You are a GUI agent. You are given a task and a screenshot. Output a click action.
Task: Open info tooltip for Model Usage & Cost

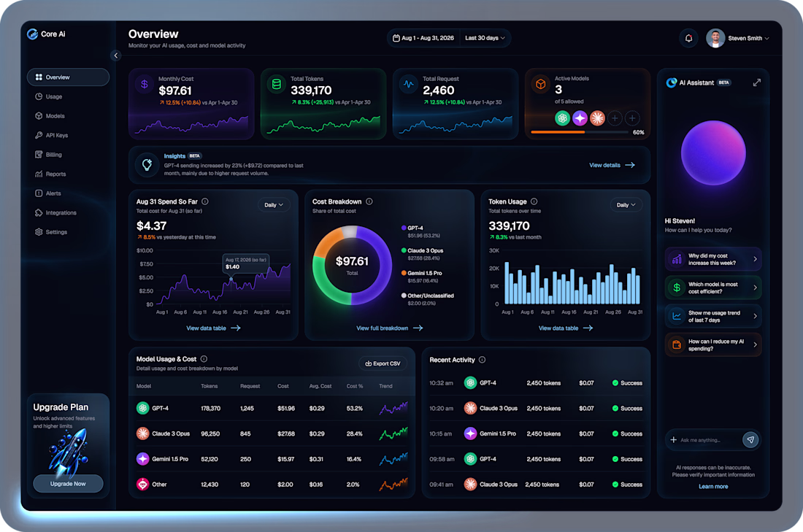pyautogui.click(x=204, y=359)
